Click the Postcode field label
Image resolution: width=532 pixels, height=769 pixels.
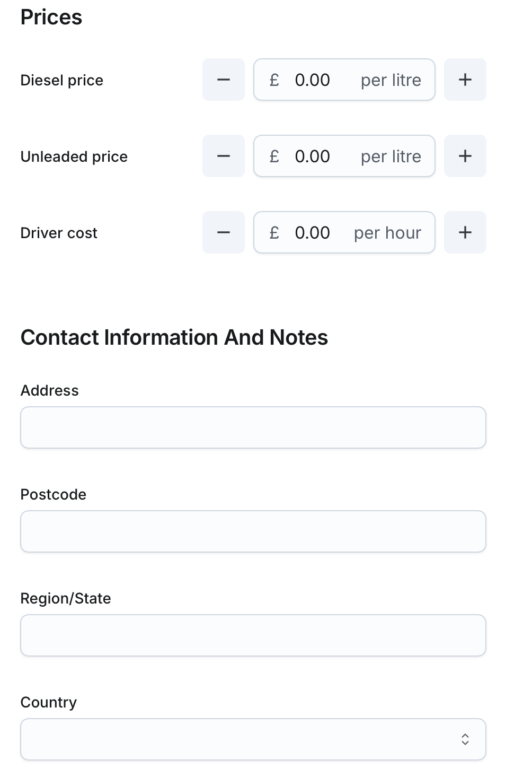click(x=53, y=494)
